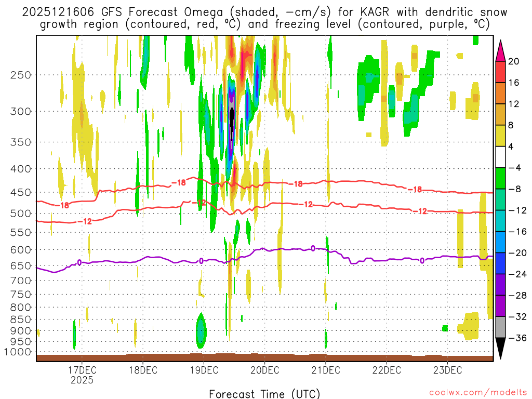Click the 500 pressure level label
532x399 pixels.
click(x=21, y=214)
